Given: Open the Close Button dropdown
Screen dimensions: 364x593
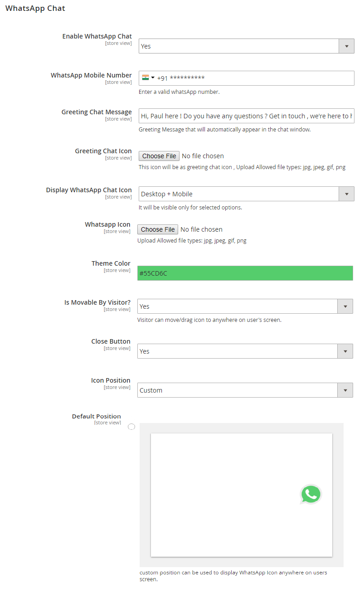Looking at the screenshot, I should click(245, 351).
